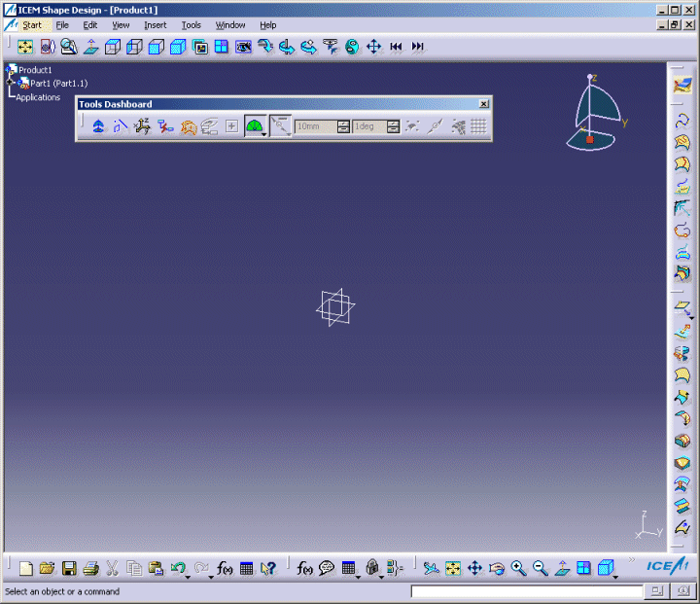This screenshot has height=604, width=700.
Task: Click the blue stacked-cone icon in Tools Dashboard
Action: pyautogui.click(x=98, y=126)
